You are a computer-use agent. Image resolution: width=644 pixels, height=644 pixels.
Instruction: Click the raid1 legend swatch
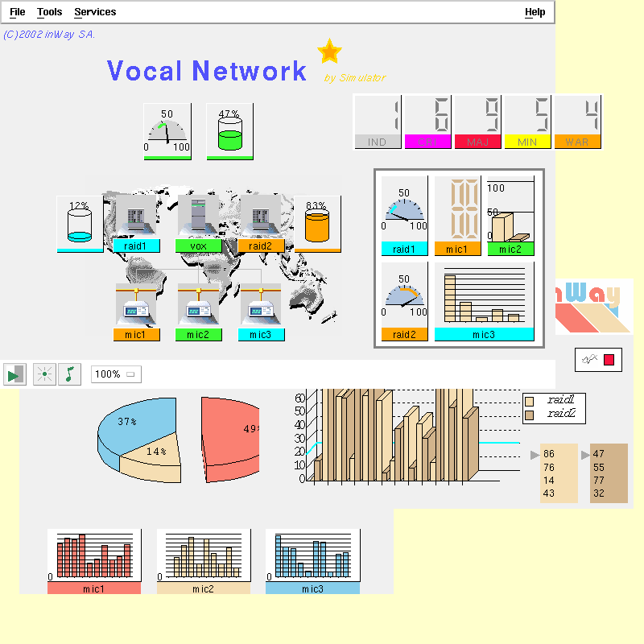[530, 401]
